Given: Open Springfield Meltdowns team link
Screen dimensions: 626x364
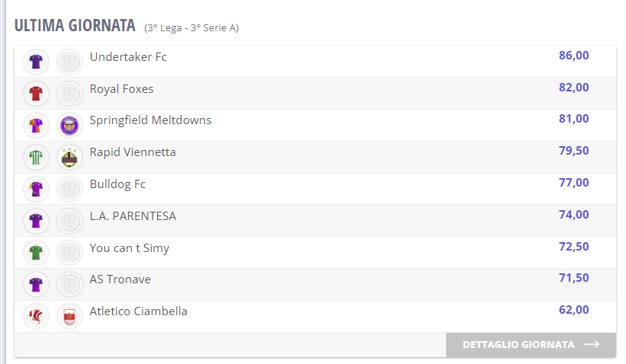Looking at the screenshot, I should tap(151, 120).
